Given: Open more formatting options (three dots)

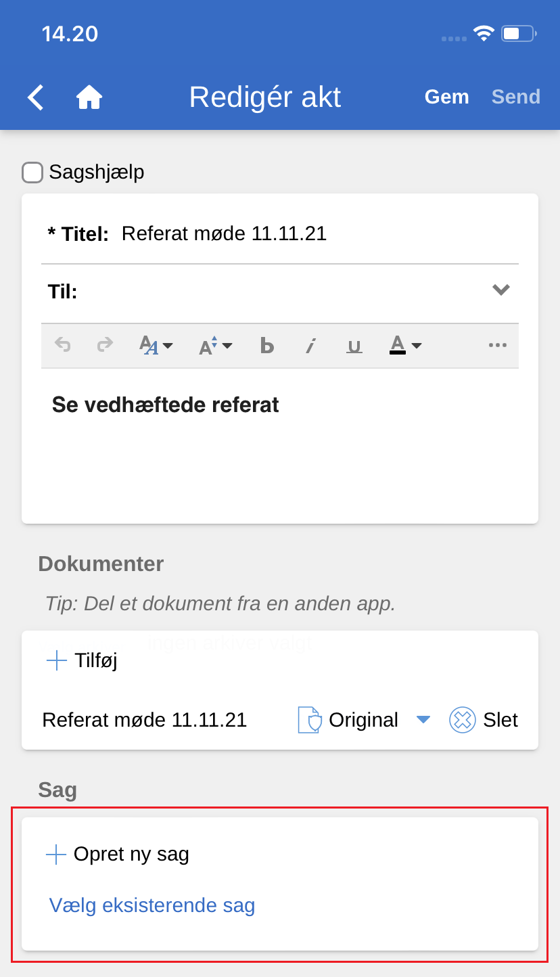Looking at the screenshot, I should click(x=498, y=345).
